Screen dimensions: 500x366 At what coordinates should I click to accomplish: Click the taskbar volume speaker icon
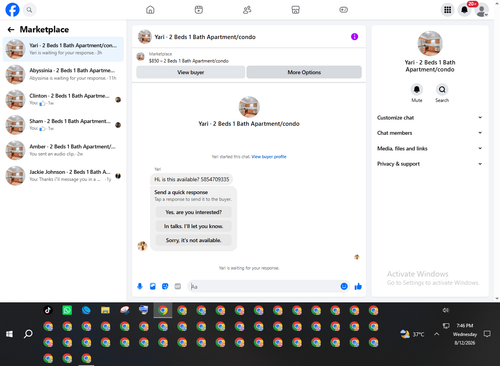point(446,310)
